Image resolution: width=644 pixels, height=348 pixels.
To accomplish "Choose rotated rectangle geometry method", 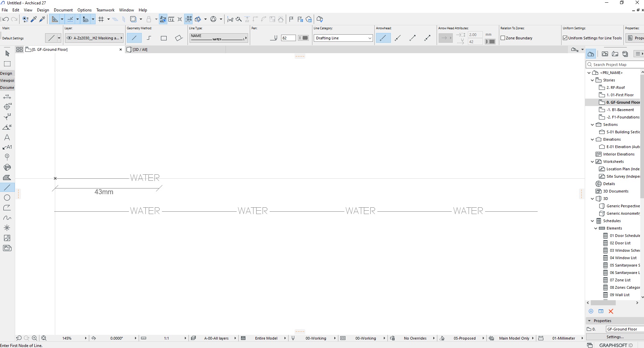I will click(179, 38).
